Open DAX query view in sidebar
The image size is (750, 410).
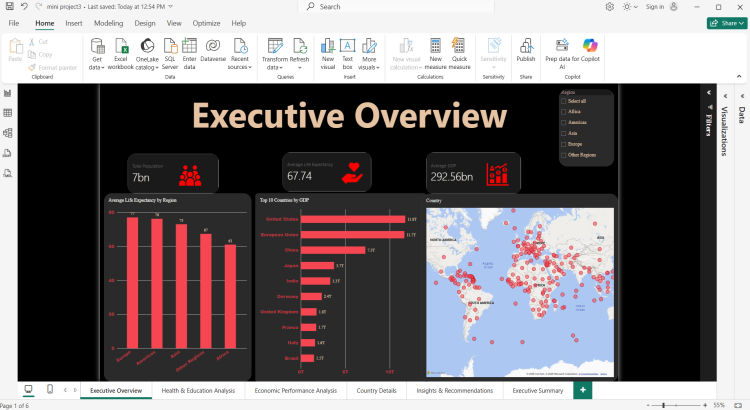click(x=8, y=153)
